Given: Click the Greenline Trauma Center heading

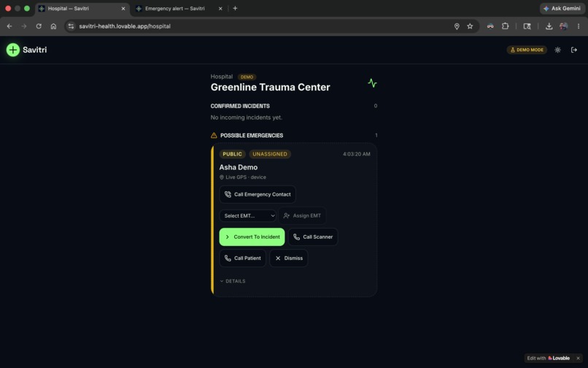Looking at the screenshot, I should coord(271,87).
